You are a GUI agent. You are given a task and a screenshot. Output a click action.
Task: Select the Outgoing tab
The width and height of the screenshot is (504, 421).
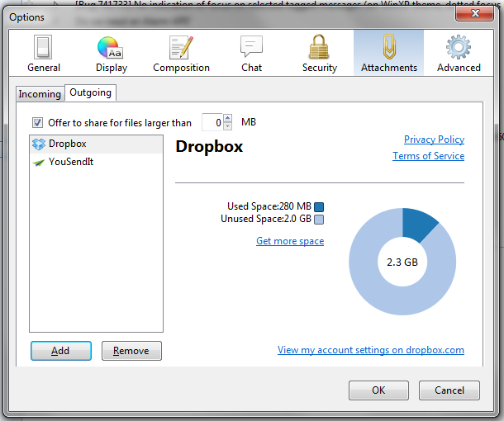coord(90,93)
